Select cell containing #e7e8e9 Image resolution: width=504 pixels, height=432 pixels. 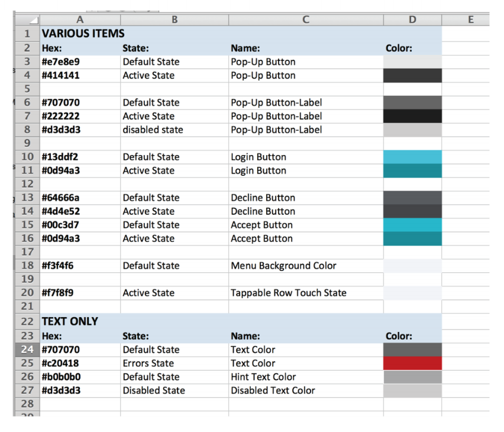(80, 62)
